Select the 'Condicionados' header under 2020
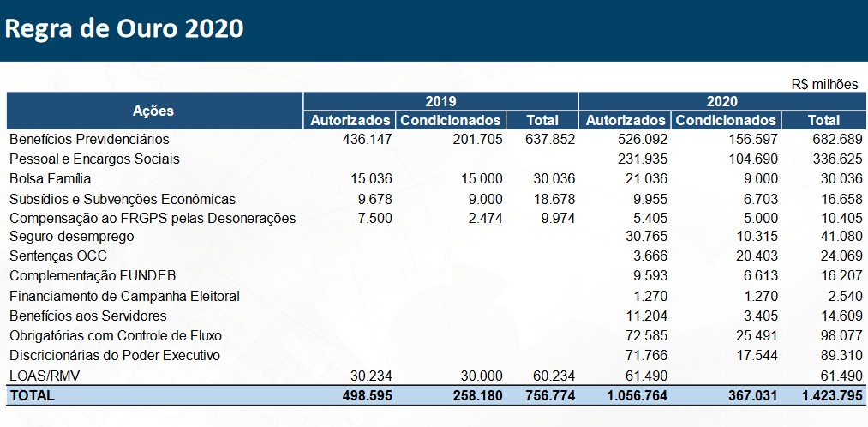The image size is (868, 427). (x=726, y=120)
